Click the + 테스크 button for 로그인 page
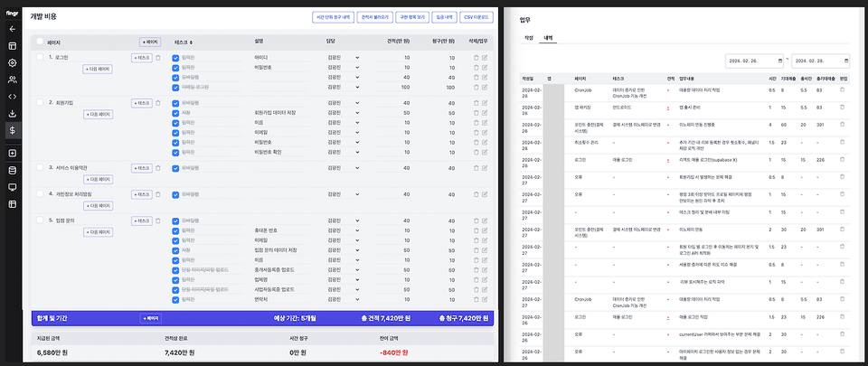This screenshot has height=366, width=868. click(142, 58)
